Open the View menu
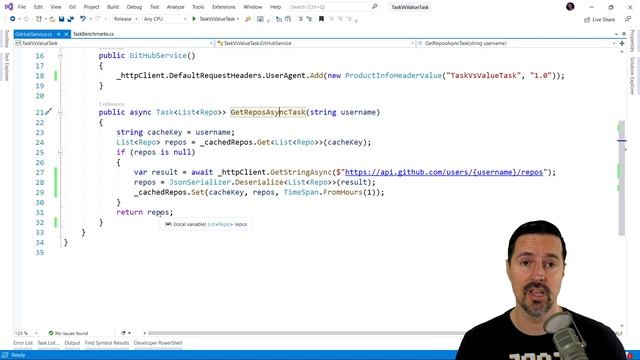This screenshot has height=360, width=640. click(56, 7)
